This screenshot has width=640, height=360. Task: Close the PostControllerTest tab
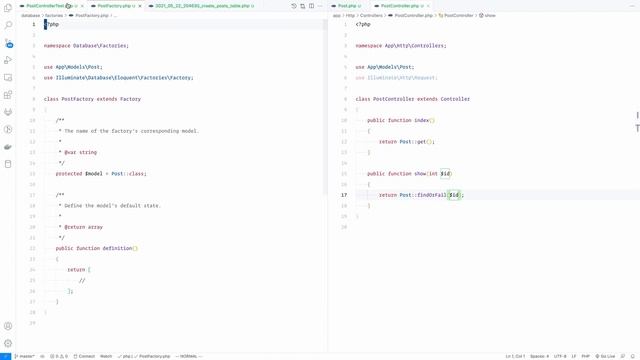pos(82,6)
